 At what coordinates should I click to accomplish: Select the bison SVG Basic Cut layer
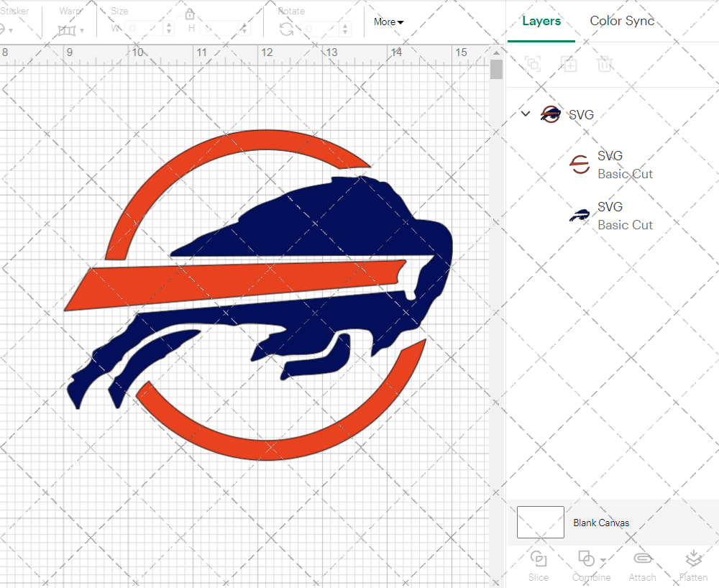click(624, 215)
